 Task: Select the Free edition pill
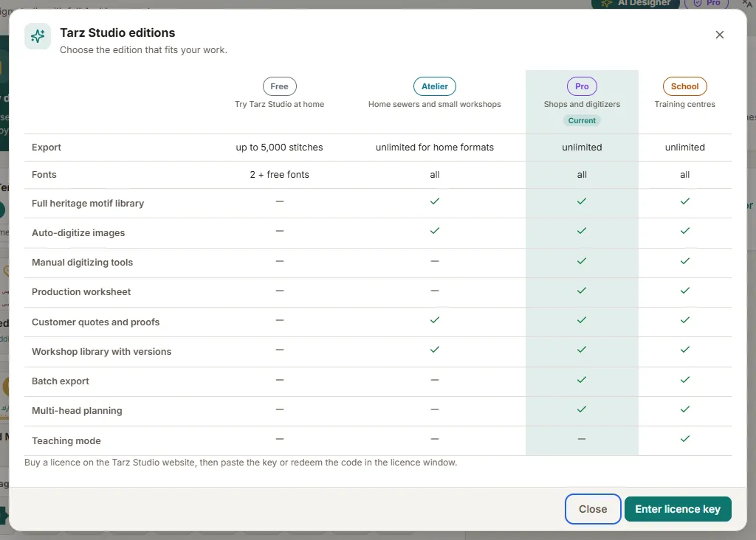click(279, 86)
